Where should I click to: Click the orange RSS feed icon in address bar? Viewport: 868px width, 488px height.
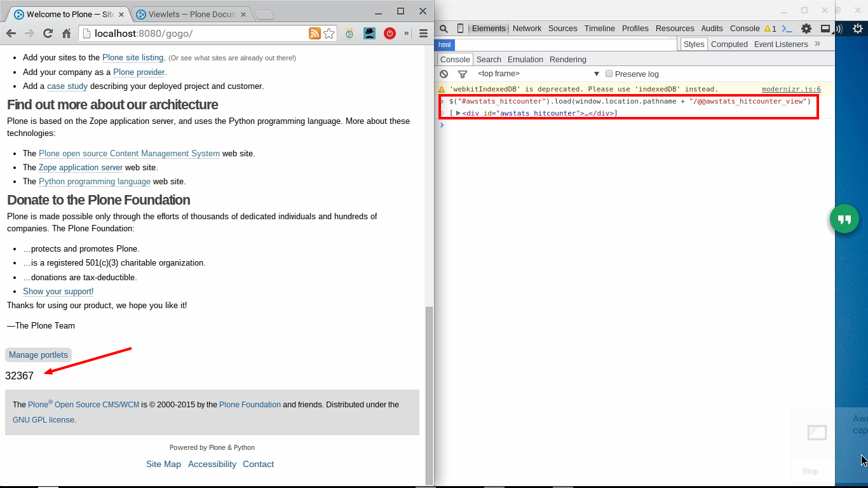(x=315, y=34)
